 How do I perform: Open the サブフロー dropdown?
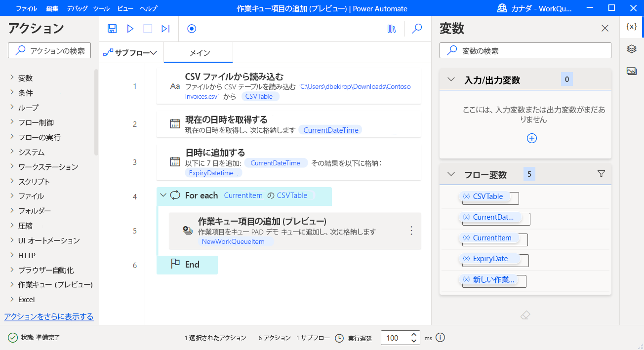click(130, 53)
